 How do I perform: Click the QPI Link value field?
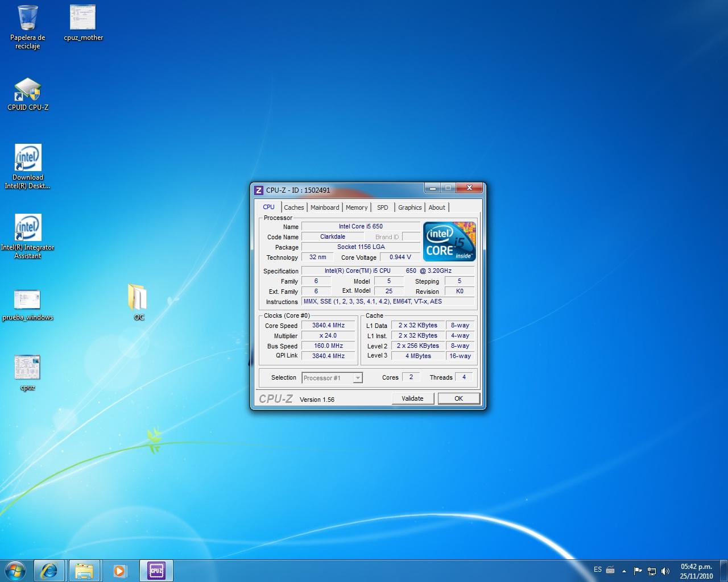[x=328, y=356]
